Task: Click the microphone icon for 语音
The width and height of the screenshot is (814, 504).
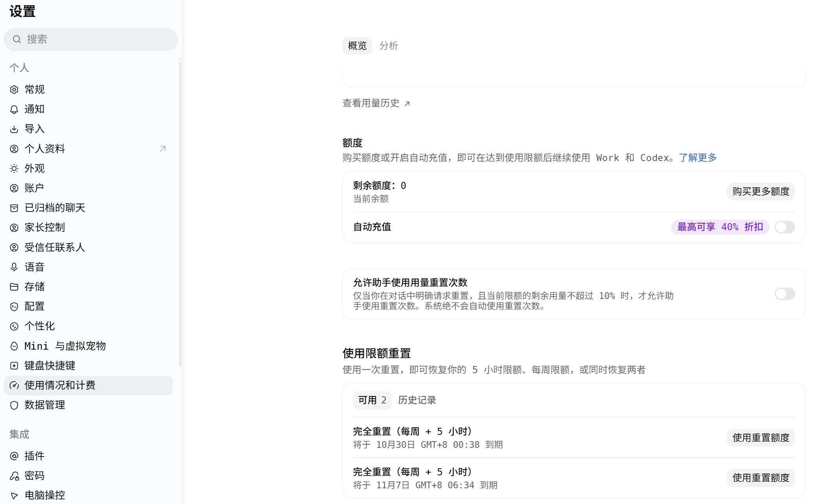Action: click(14, 267)
